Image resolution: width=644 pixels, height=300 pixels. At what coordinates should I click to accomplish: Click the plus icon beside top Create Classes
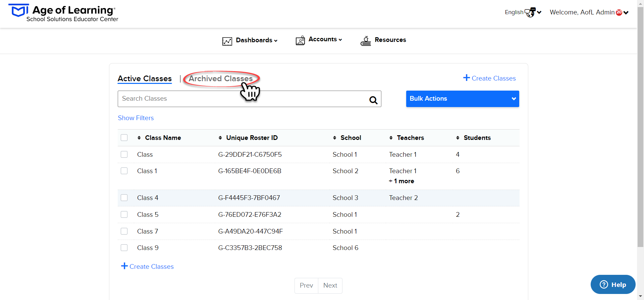click(x=467, y=78)
